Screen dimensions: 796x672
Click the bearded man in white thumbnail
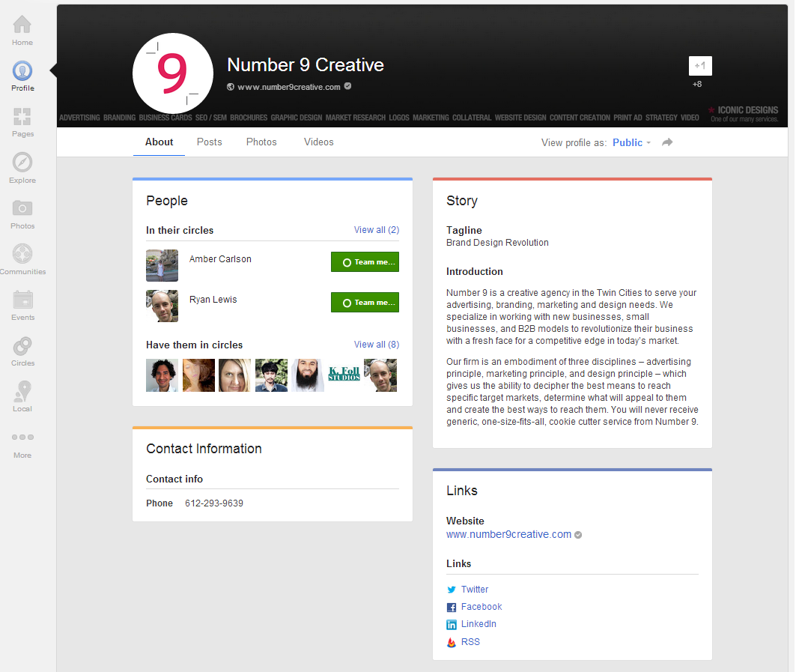308,375
